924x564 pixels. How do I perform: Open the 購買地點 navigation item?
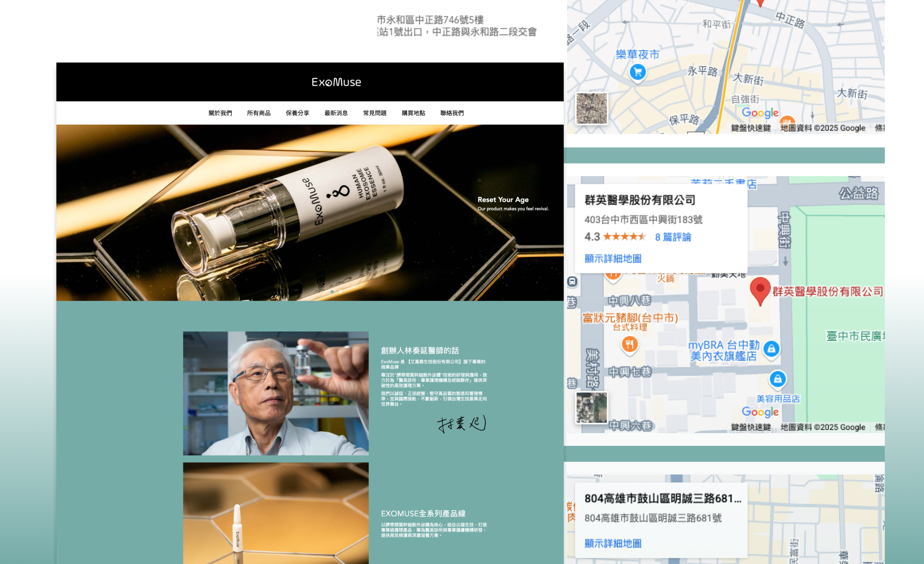(413, 113)
